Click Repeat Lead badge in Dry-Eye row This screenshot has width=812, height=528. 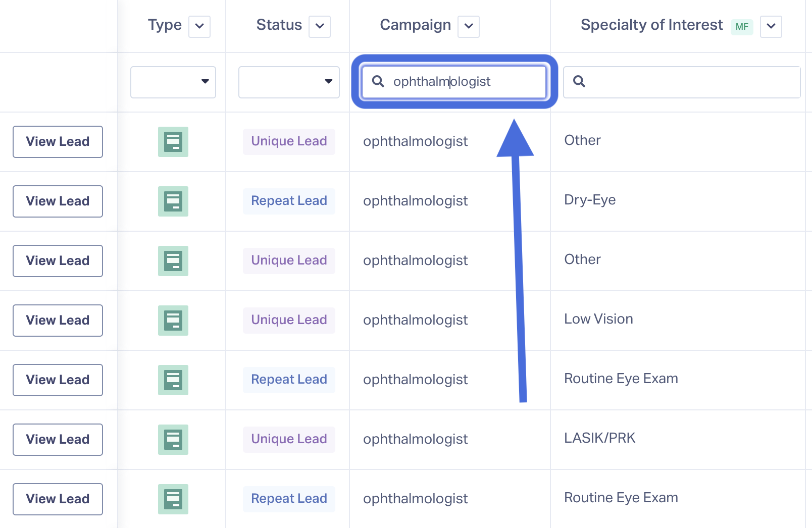289,201
